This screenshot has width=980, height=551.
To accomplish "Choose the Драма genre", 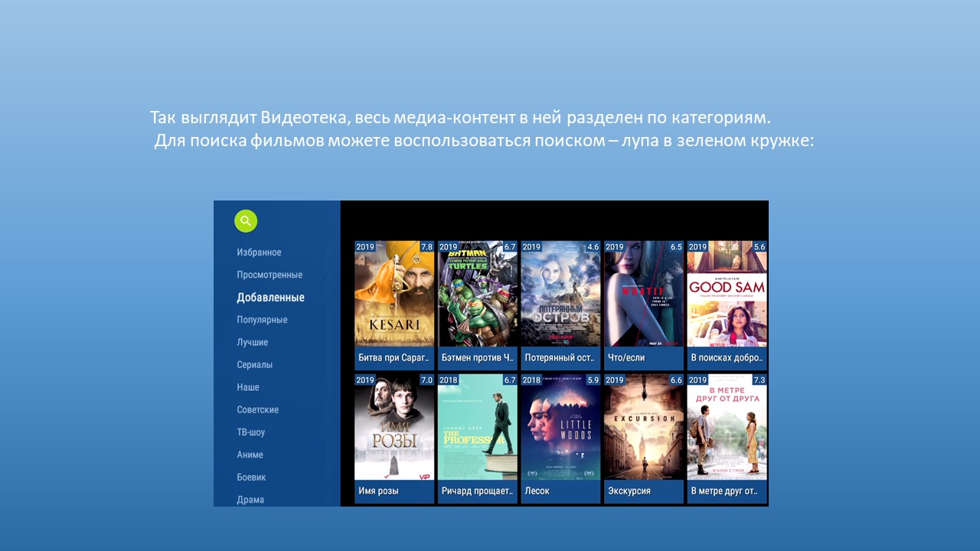I will 250,500.
